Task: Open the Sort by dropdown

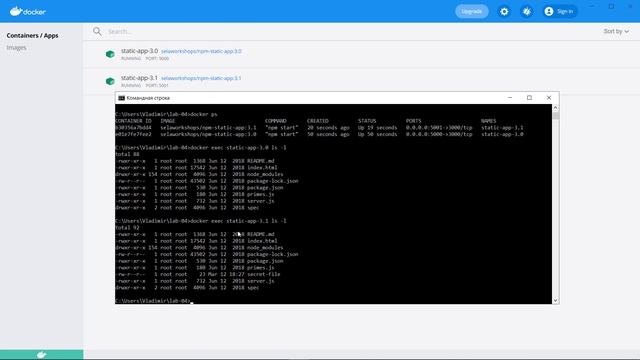Action: (616, 31)
